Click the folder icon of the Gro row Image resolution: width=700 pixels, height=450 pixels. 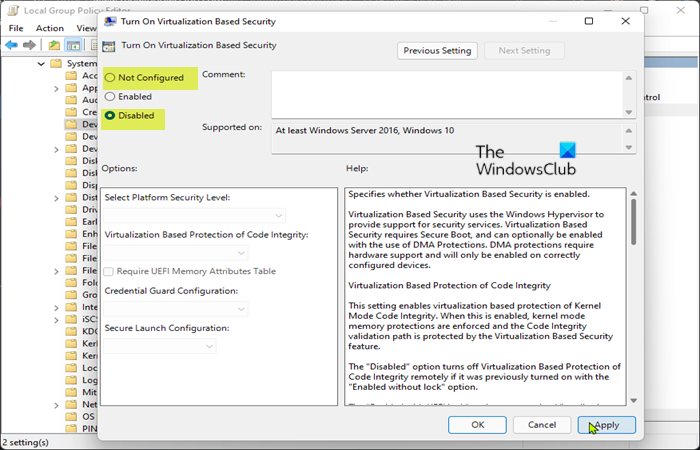coord(71,295)
